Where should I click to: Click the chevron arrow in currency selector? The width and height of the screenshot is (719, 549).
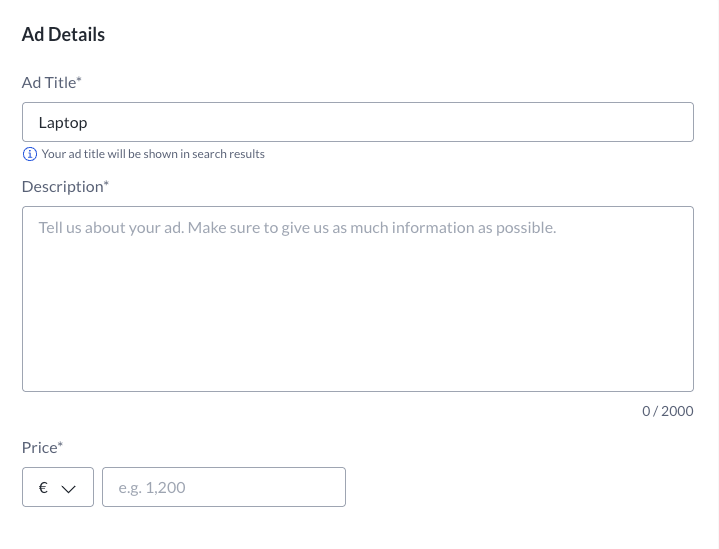[x=69, y=488]
